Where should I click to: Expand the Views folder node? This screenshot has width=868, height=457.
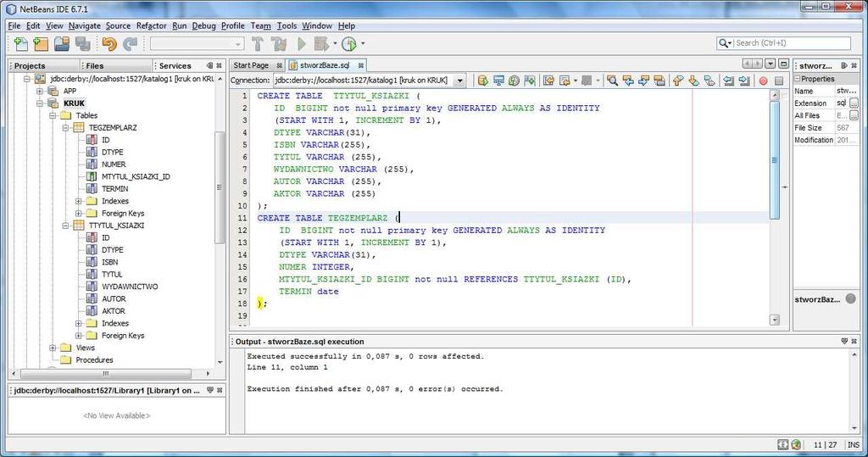pyautogui.click(x=53, y=348)
